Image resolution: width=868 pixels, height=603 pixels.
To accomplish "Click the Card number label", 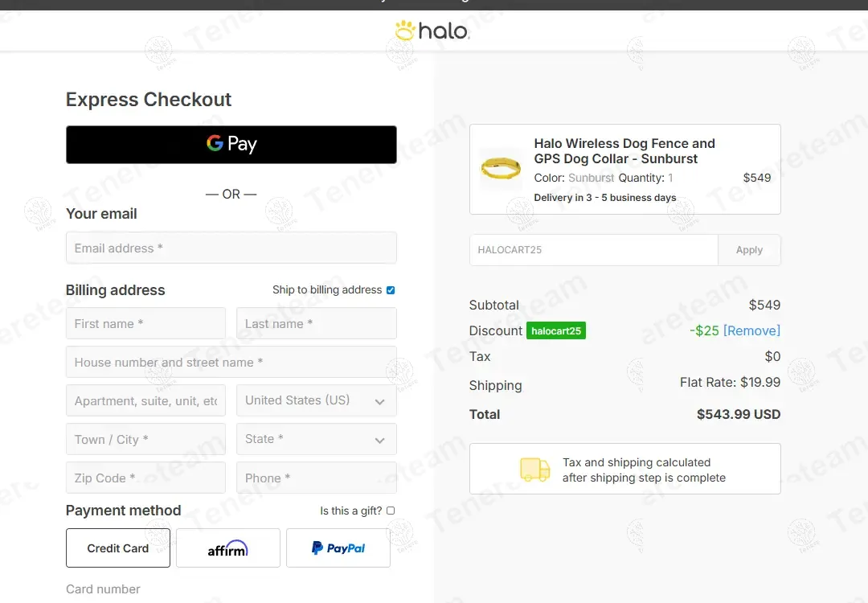I will click(103, 589).
